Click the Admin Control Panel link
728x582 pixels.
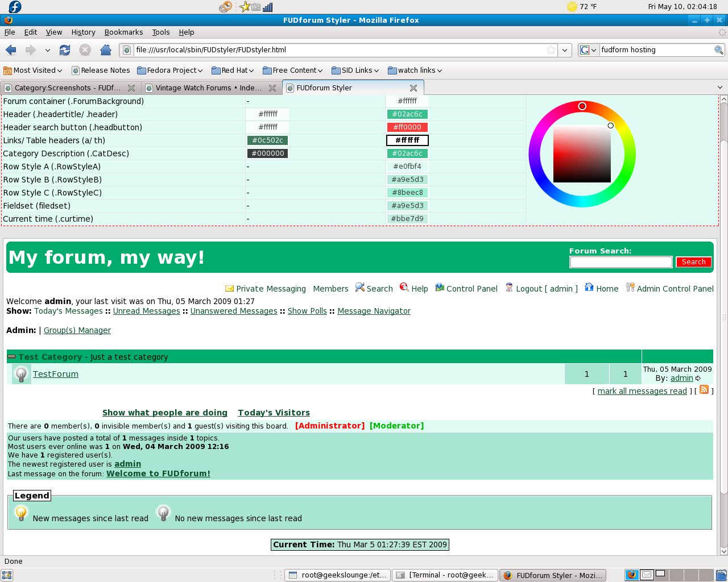(675, 289)
